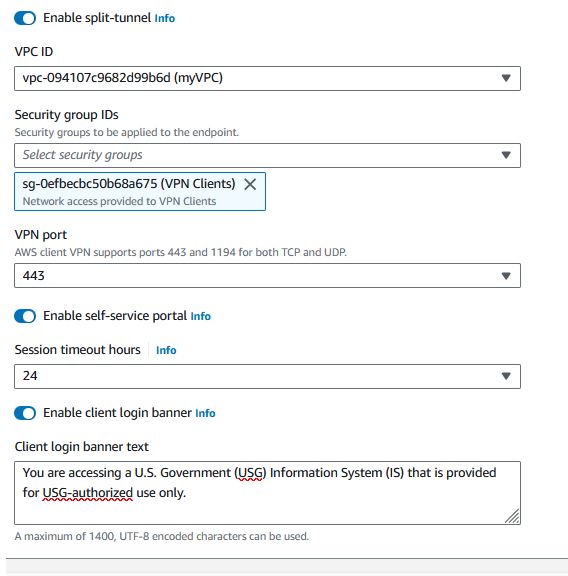Remove the VPN Clients security group tag

tap(250, 184)
